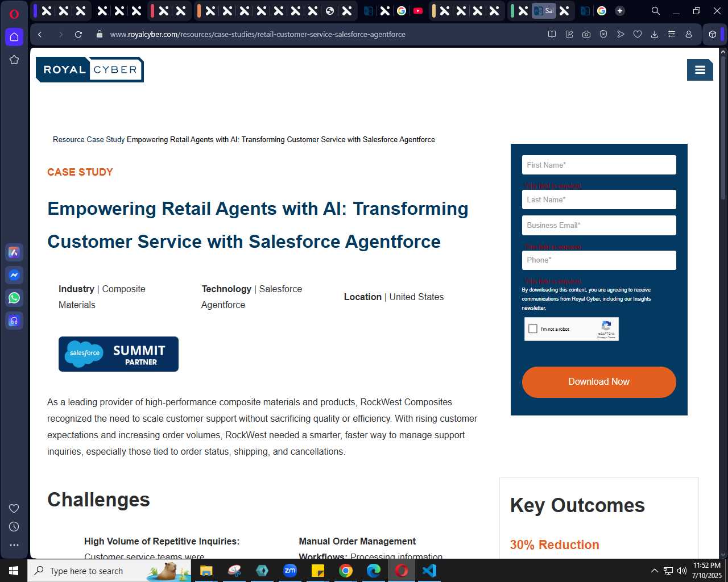Switch to the last Google tab
The height and width of the screenshot is (582, 728).
[x=602, y=11]
